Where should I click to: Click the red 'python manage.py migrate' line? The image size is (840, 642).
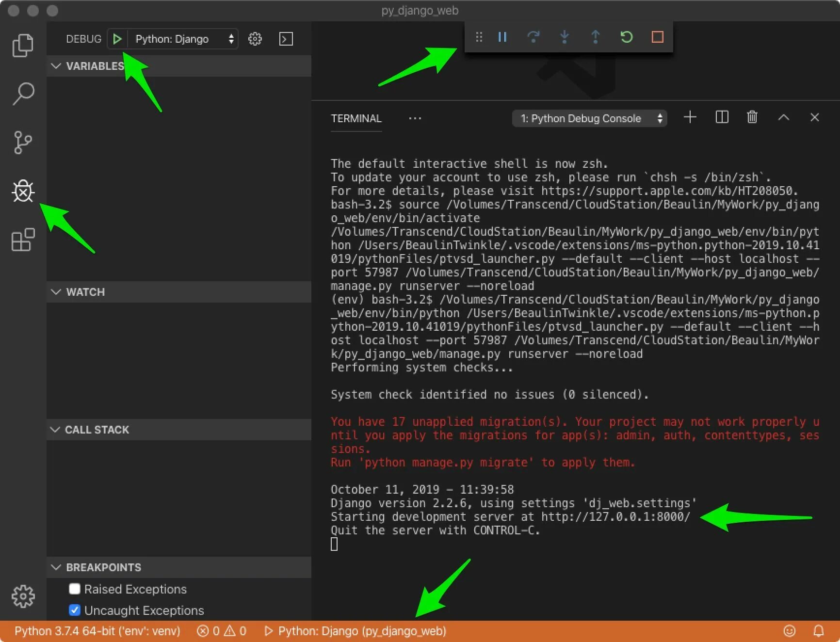(483, 463)
